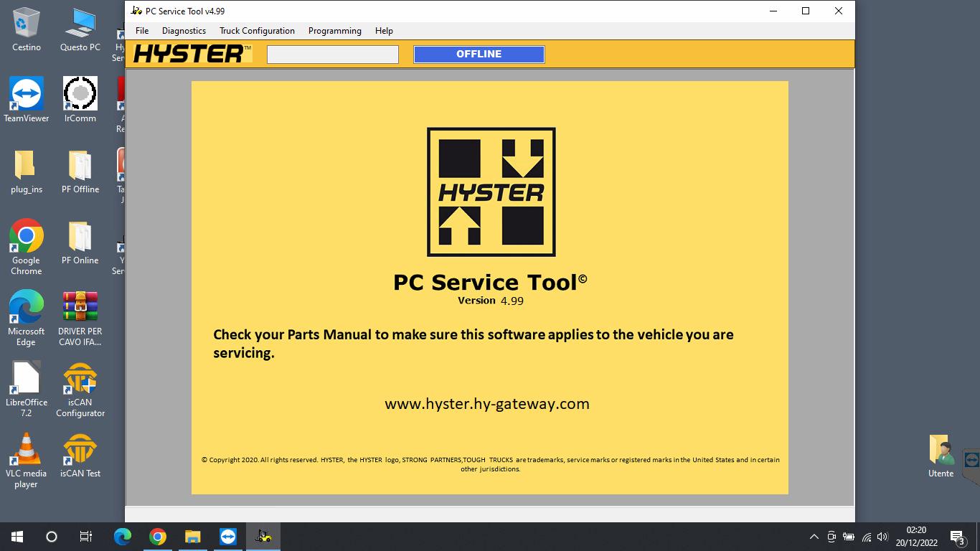Open the Truck Configuration menu
Viewport: 980px width, 551px height.
[257, 31]
